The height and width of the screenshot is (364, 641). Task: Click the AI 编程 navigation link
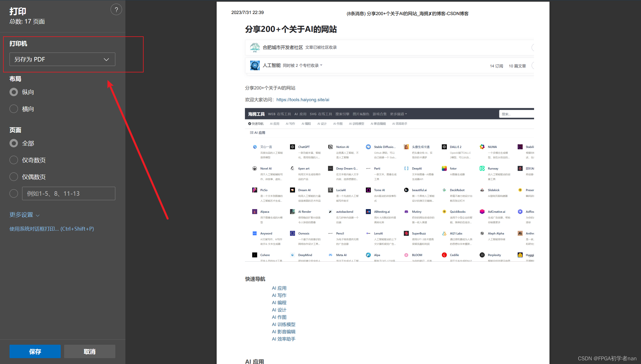coord(279,302)
